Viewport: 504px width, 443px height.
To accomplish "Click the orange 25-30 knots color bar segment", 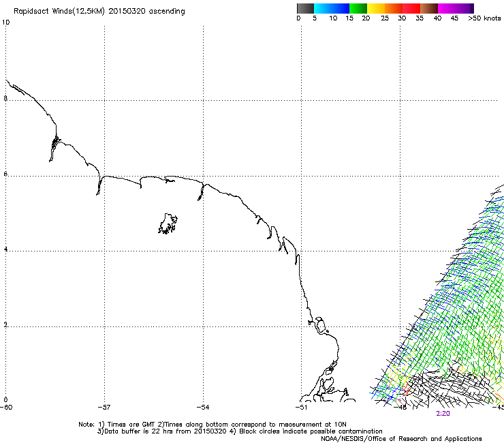I will point(394,8).
